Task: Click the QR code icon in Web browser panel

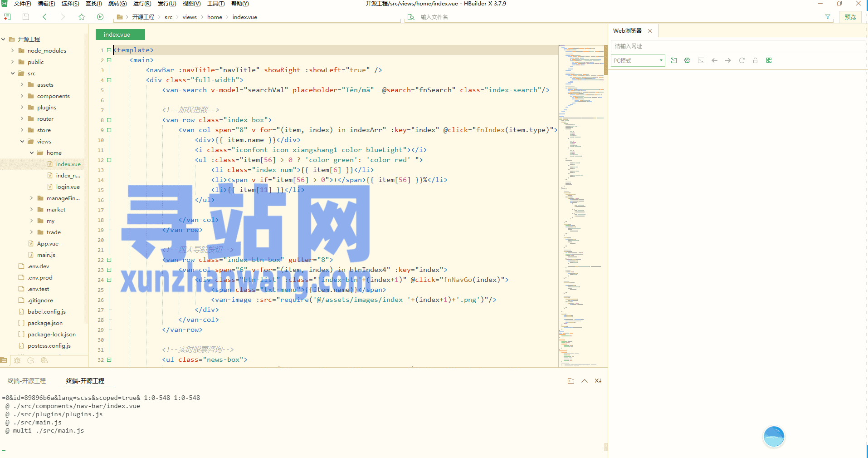Action: coord(769,60)
